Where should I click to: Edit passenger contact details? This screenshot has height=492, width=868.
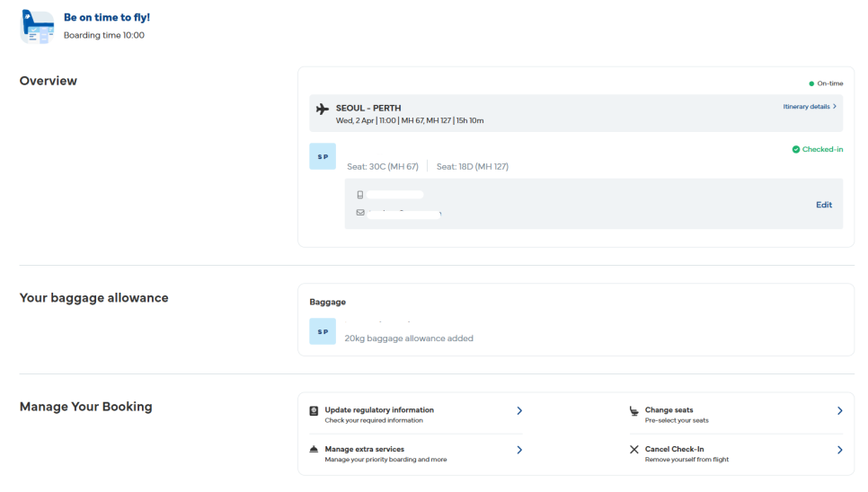(x=824, y=205)
